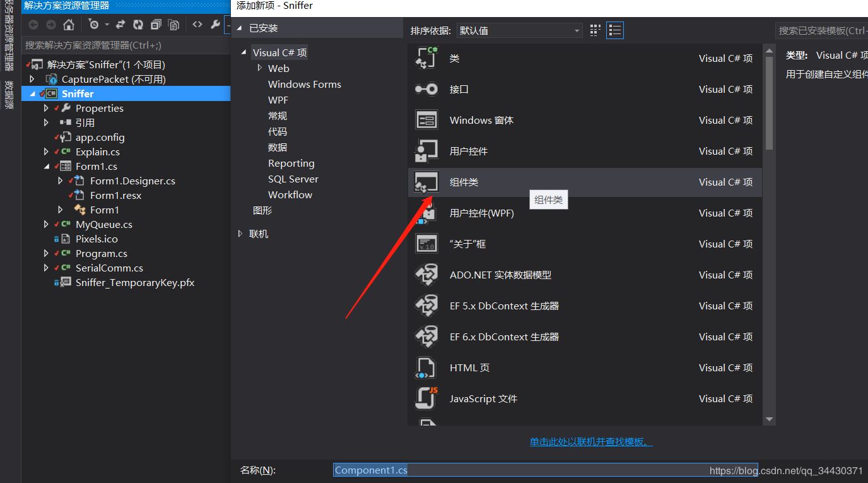Viewport: 868px width, 483px height.
Task: Click link to find templates online
Action: pyautogui.click(x=591, y=442)
